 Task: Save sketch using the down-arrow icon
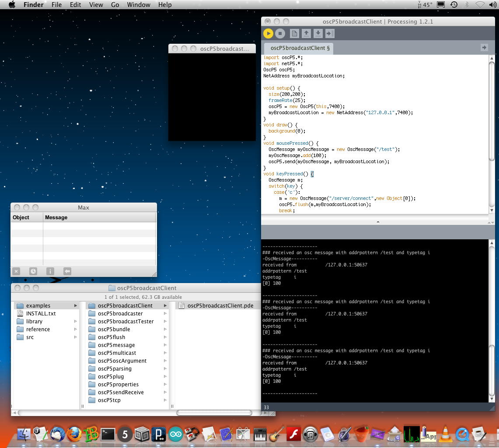(318, 33)
